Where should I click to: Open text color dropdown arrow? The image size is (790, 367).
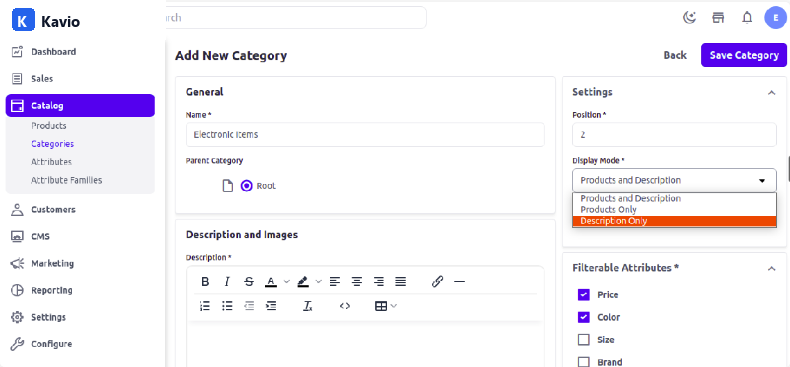287,281
